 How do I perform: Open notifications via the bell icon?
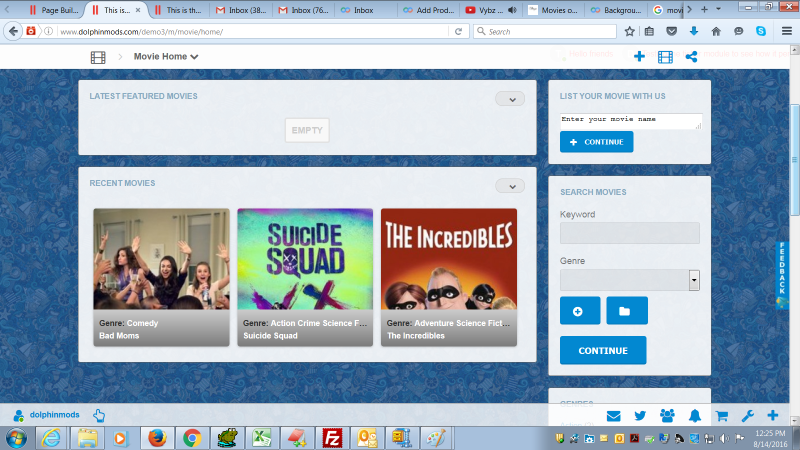pyautogui.click(x=695, y=416)
